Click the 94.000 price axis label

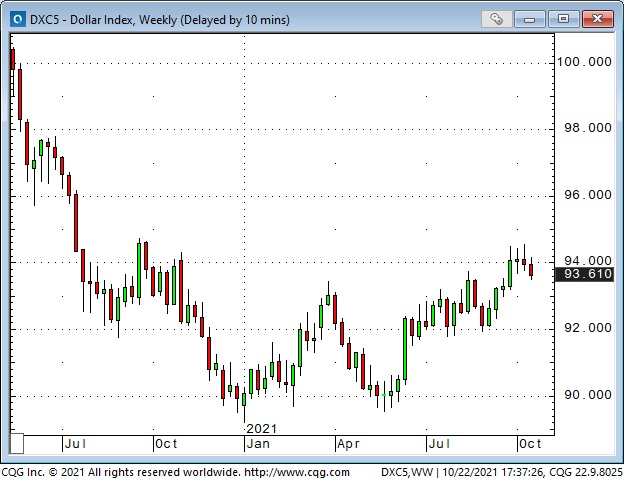pyautogui.click(x=587, y=261)
